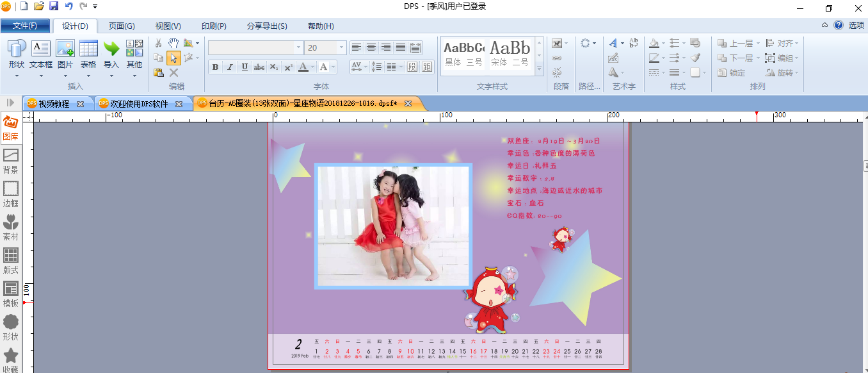Open the 模板 template sidebar panel
This screenshot has height=373, width=868.
[x=11, y=295]
